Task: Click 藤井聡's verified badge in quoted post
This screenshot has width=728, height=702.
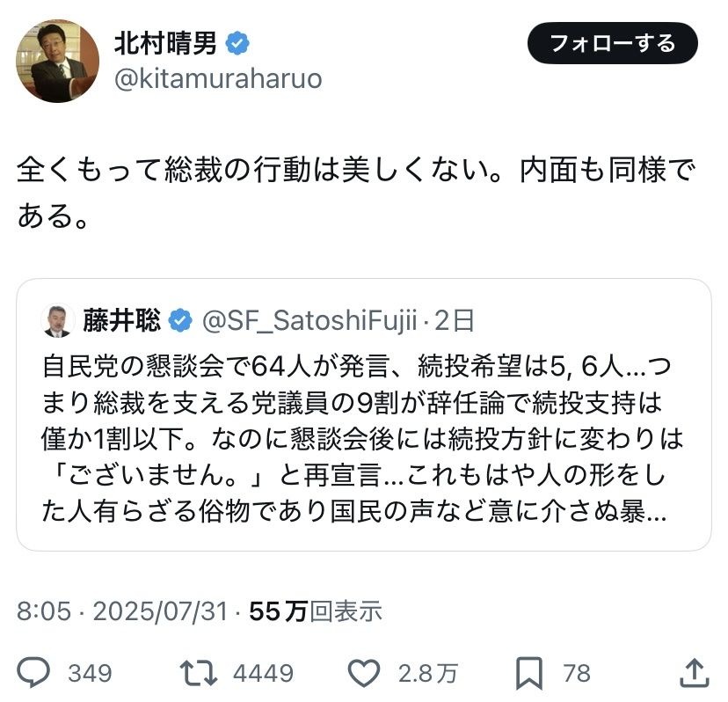Action: (181, 321)
